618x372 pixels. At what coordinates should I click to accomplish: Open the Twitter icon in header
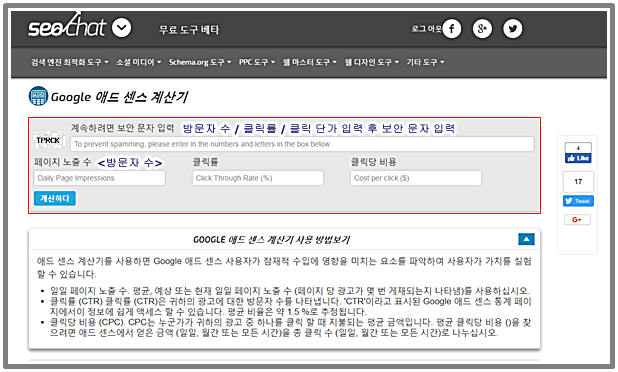click(x=512, y=29)
